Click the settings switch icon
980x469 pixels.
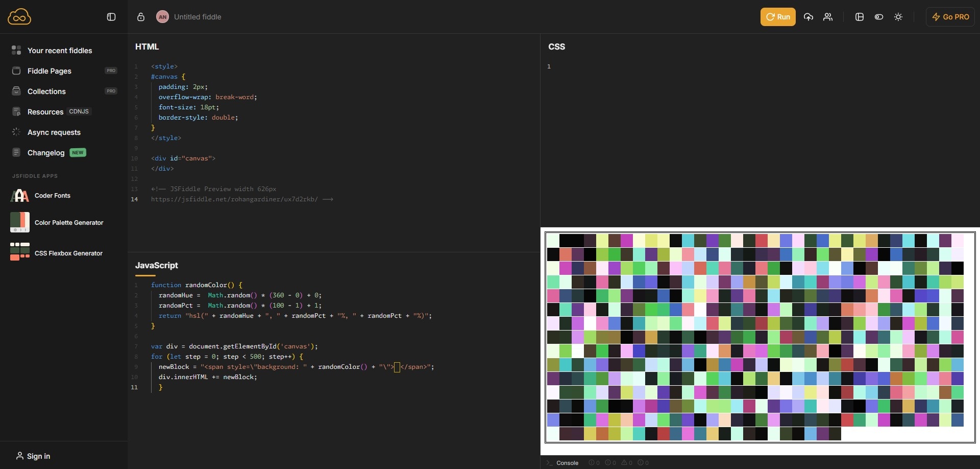click(x=879, y=17)
